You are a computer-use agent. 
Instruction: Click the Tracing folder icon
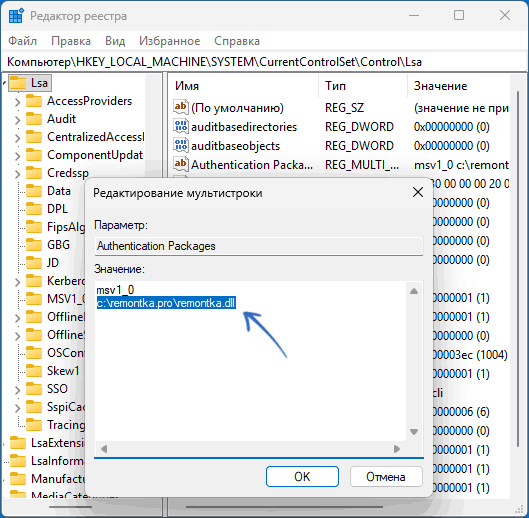pyautogui.click(x=34, y=425)
